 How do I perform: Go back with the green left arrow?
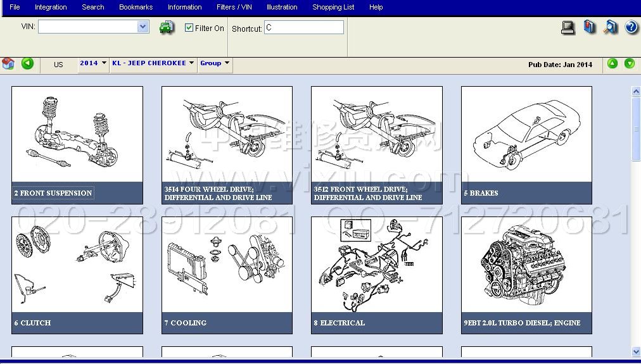(x=27, y=63)
